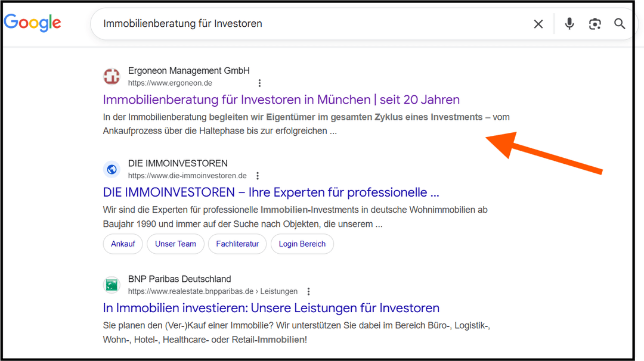Clear the search query with the X icon
This screenshot has height=361, width=644.
click(x=538, y=23)
